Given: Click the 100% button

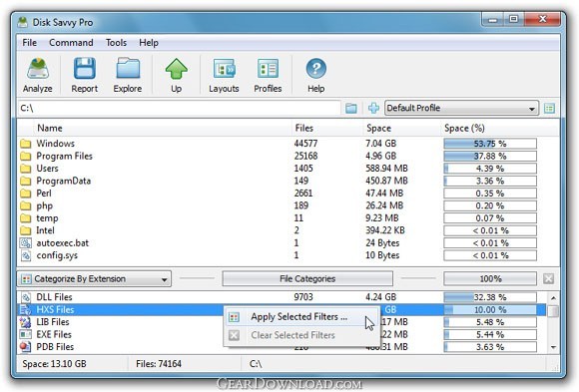Looking at the screenshot, I should [490, 279].
